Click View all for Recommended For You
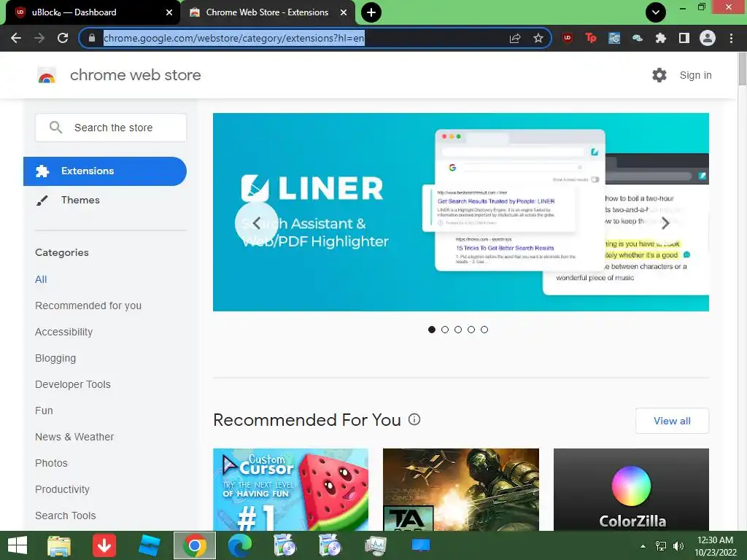The width and height of the screenshot is (747, 560). (x=672, y=421)
